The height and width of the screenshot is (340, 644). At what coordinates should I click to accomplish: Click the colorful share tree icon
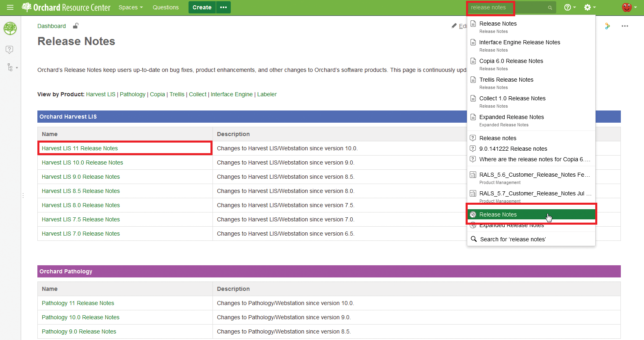(x=607, y=26)
